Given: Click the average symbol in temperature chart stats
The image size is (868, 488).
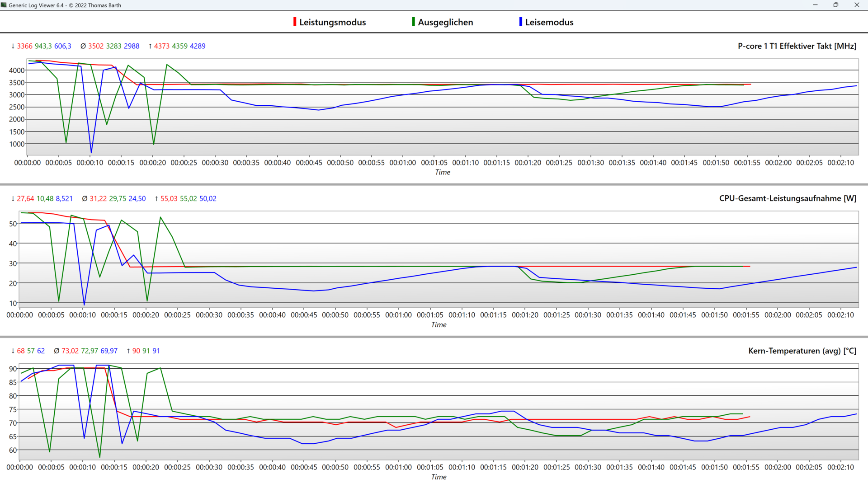Looking at the screenshot, I should pyautogui.click(x=57, y=351).
